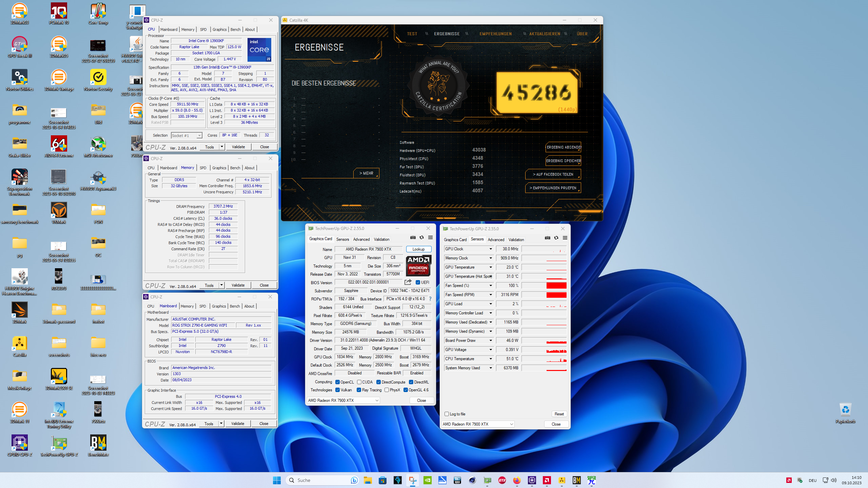This screenshot has height=488, width=868.
Task: Take screenshot in GPU-Z Graphics Card window
Action: [413, 238]
